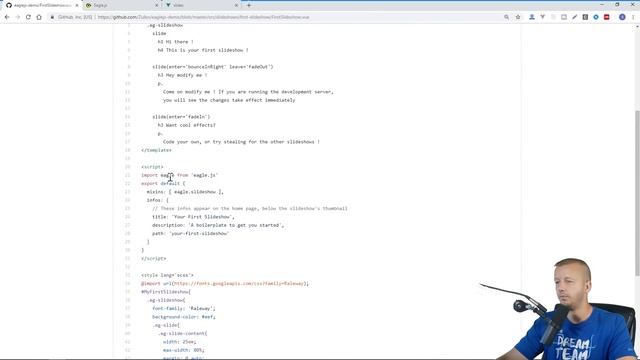Click the gray square outline extension icon
Image resolution: width=640 pixels, height=360 pixels.
564,17
